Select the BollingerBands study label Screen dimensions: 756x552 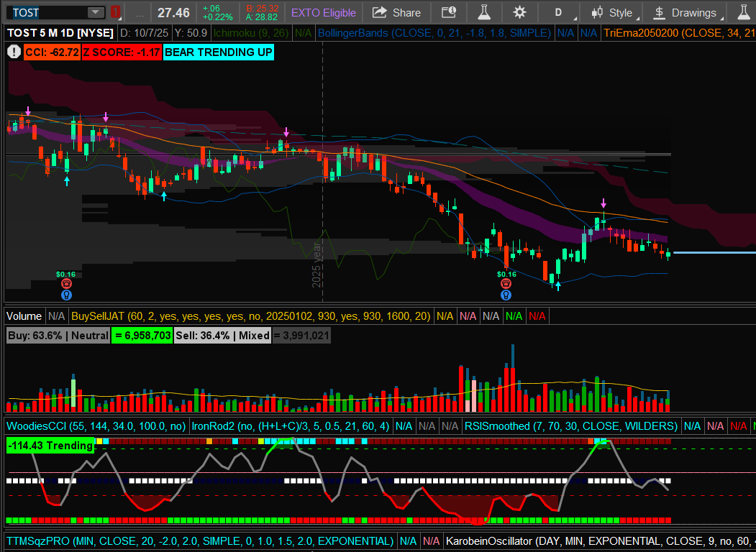434,33
